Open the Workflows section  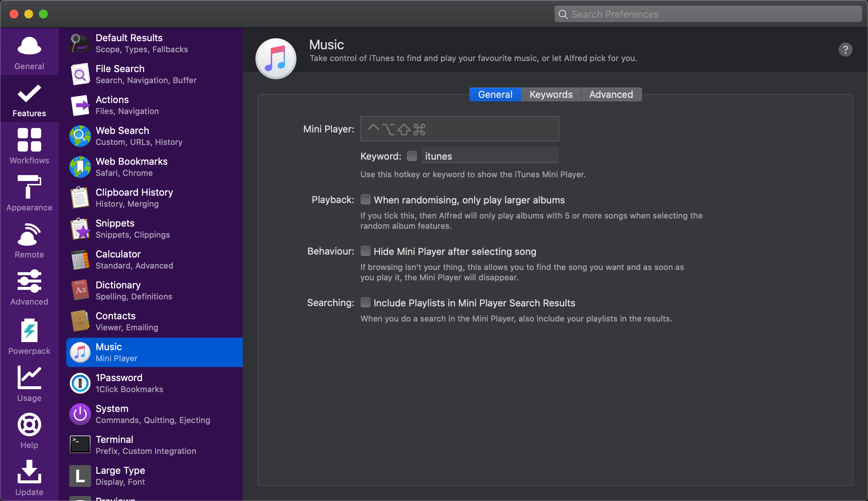click(29, 146)
